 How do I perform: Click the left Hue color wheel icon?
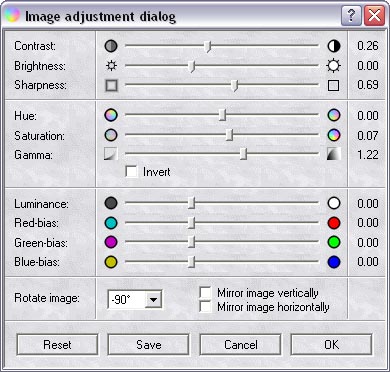[111, 115]
